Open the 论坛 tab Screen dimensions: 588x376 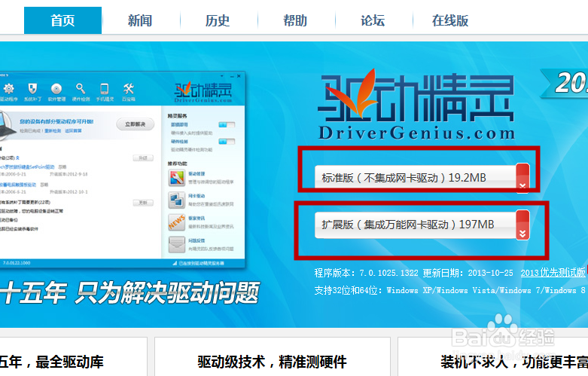click(x=373, y=20)
